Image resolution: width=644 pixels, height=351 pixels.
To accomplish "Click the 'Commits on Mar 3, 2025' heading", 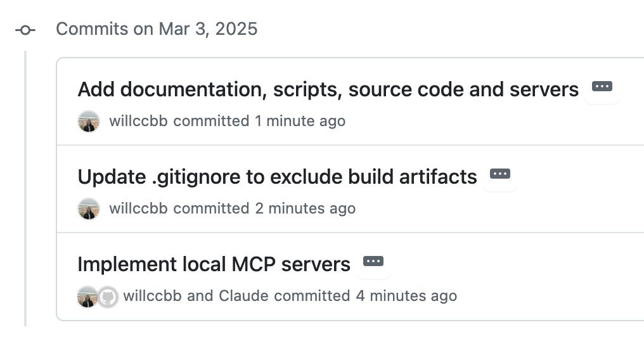I will pos(157,29).
